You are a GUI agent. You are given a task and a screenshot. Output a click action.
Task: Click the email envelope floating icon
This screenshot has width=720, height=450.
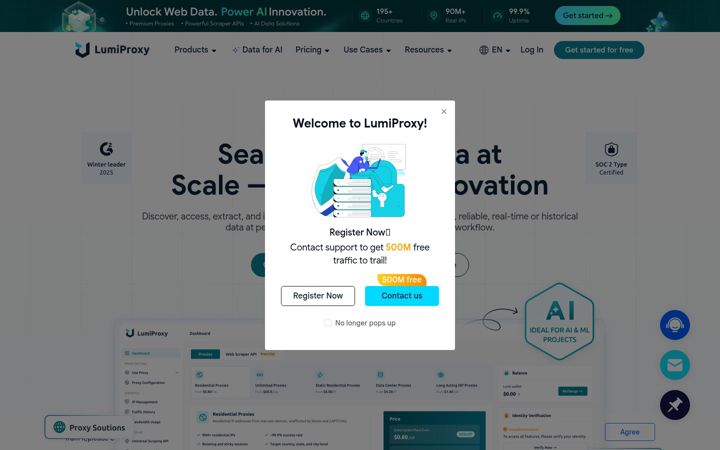point(675,365)
